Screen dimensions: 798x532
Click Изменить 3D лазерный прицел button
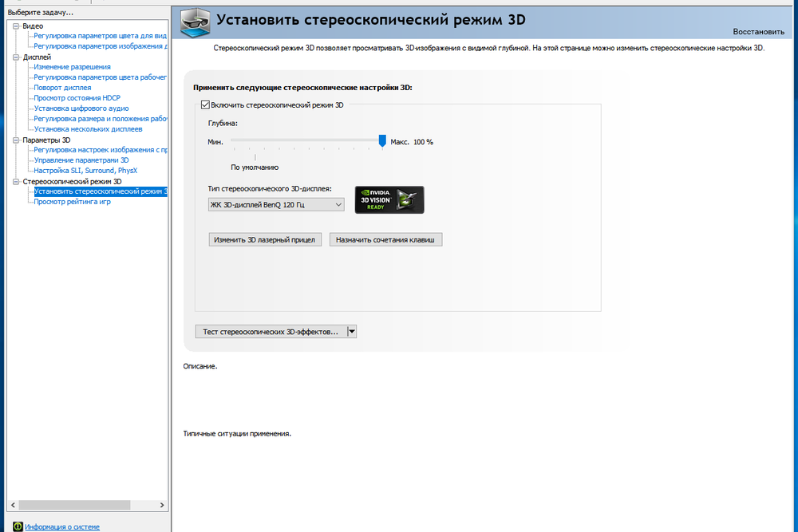pos(265,239)
